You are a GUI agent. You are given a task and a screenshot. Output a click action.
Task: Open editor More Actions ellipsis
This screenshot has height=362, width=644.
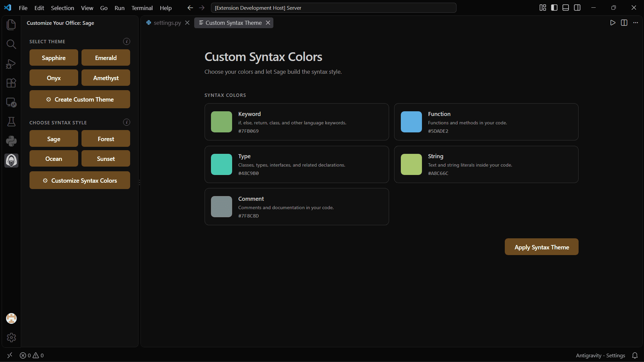tap(636, 23)
